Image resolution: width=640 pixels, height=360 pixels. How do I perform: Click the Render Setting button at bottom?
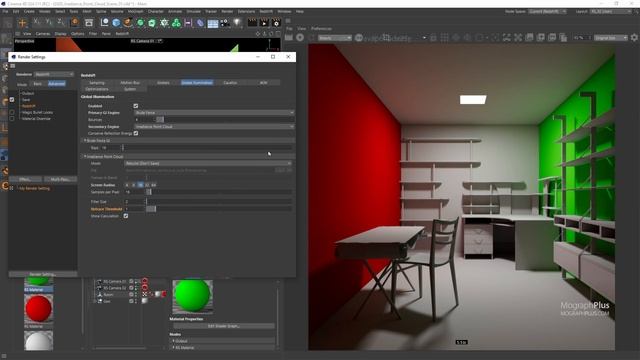[42, 274]
